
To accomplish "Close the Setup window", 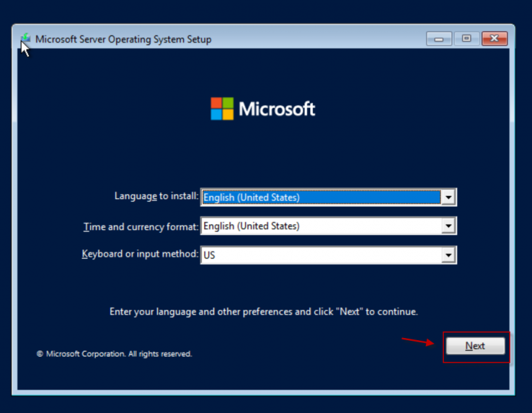I will pyautogui.click(x=494, y=39).
